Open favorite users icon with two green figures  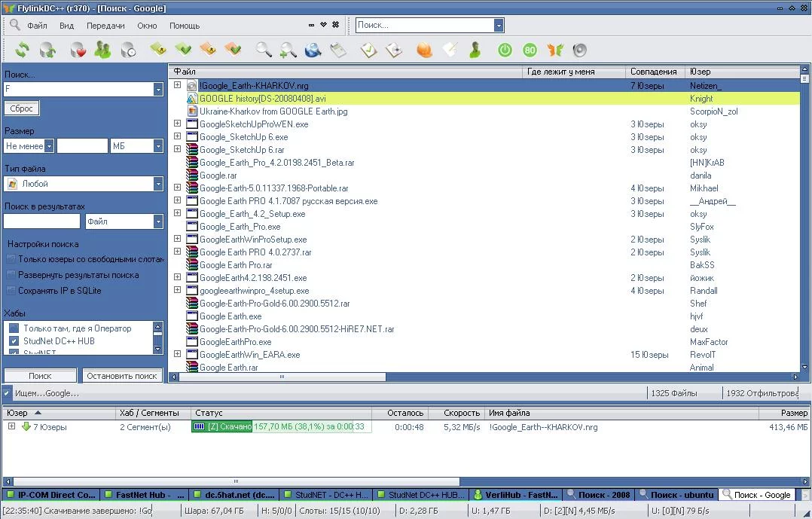[x=102, y=50]
